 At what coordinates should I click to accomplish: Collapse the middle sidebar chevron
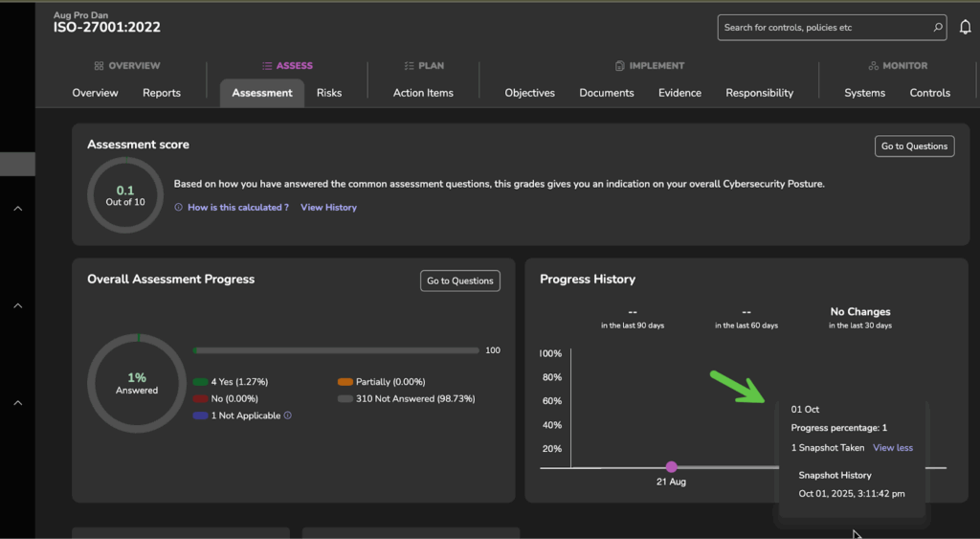pos(17,305)
